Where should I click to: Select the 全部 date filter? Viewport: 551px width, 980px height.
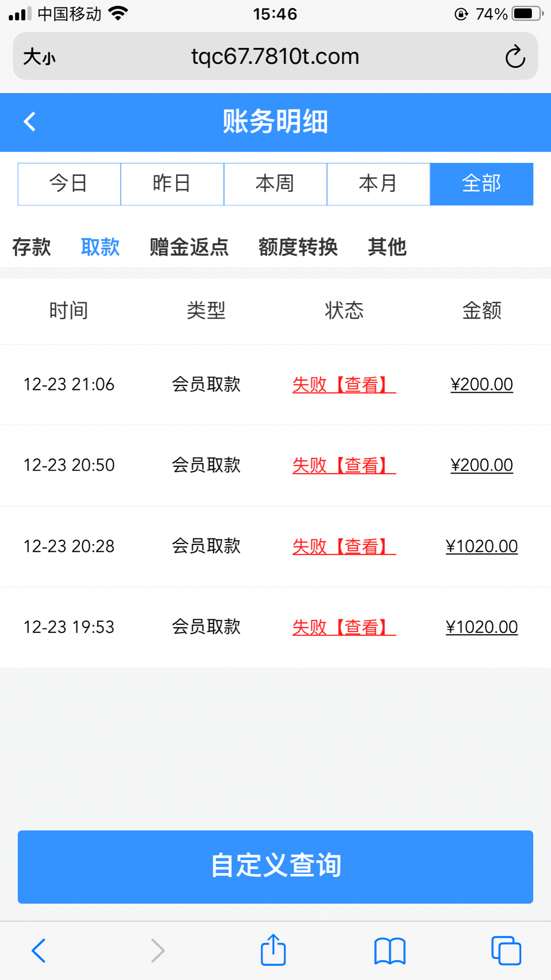(481, 184)
